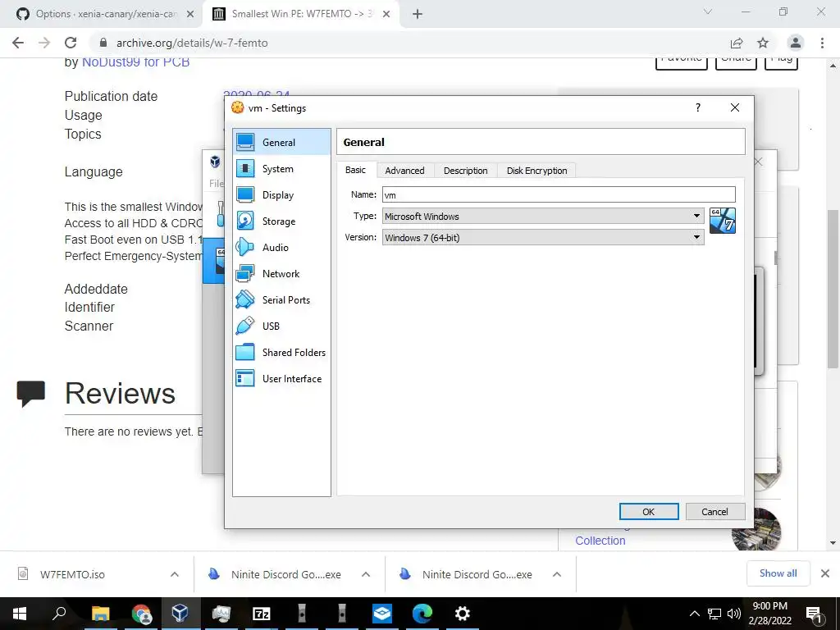Viewport: 840px width, 630px height.
Task: View site security lock info for archive.org
Action: [x=104, y=43]
